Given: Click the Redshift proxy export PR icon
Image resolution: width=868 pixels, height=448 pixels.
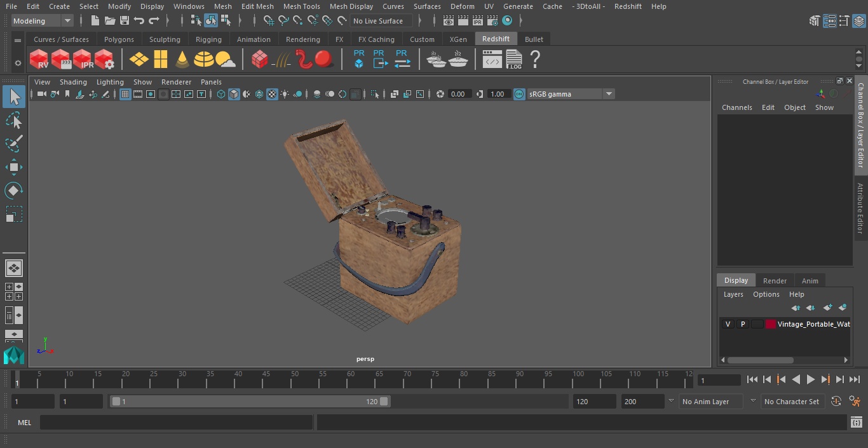Looking at the screenshot, I should coord(379,60).
